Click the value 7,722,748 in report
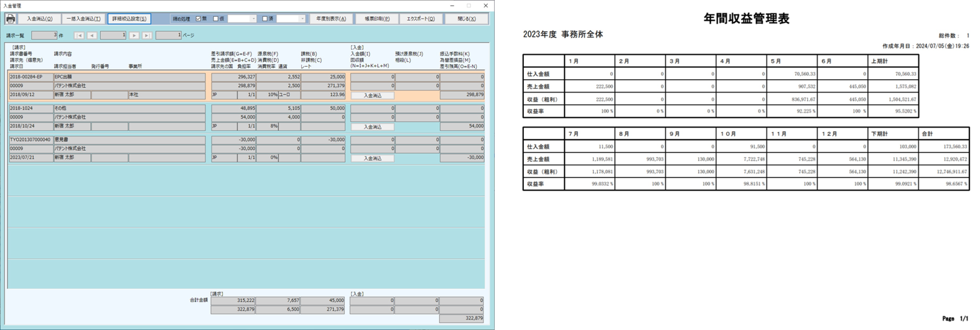This screenshot has height=330, width=980. [x=752, y=159]
